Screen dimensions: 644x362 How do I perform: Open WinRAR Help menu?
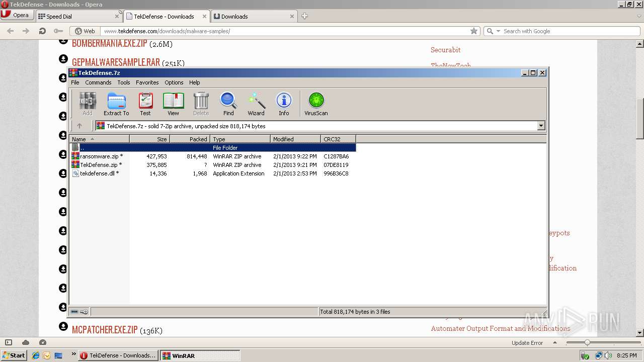tap(195, 82)
